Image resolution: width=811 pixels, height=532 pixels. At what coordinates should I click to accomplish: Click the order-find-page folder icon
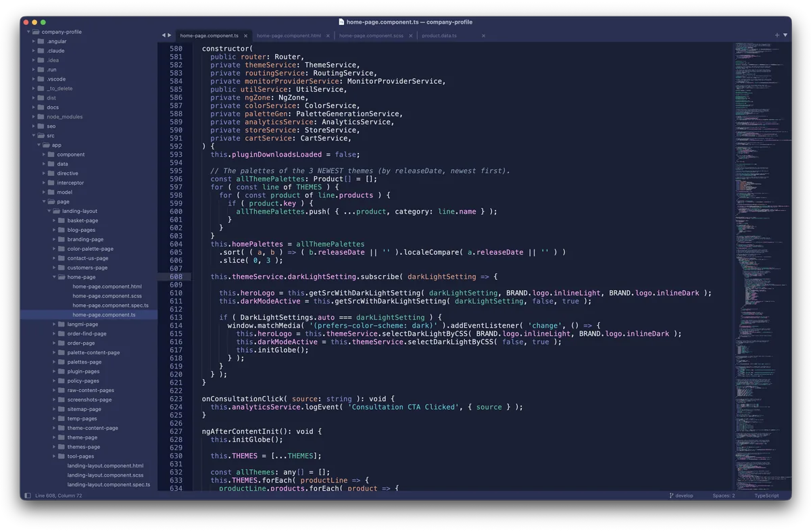click(62, 334)
